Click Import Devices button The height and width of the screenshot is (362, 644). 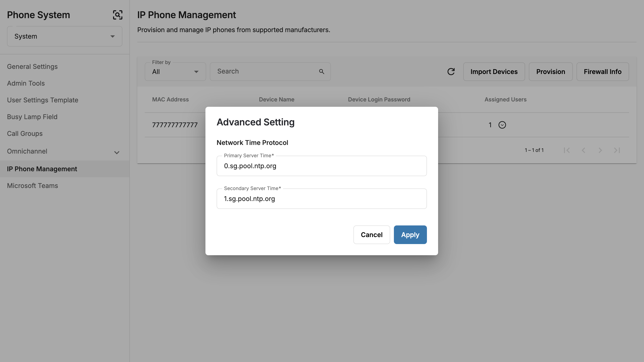494,72
